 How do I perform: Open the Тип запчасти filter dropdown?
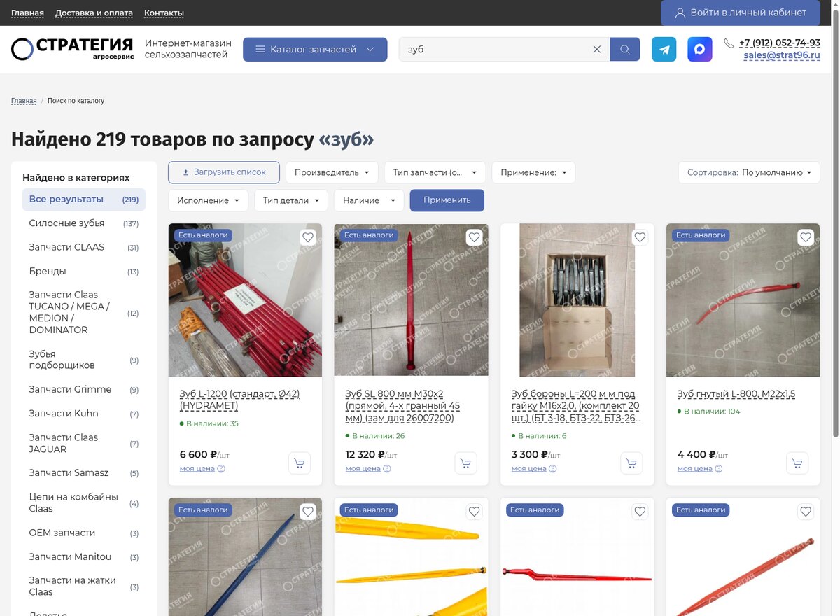coord(435,172)
